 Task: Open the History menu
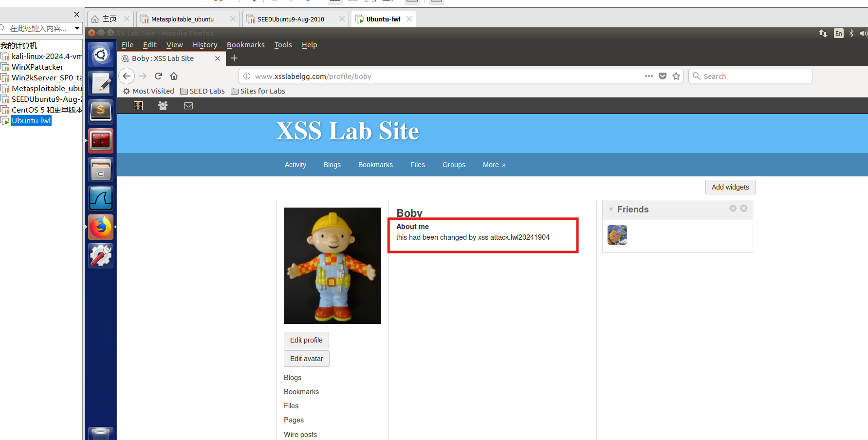[x=205, y=45]
